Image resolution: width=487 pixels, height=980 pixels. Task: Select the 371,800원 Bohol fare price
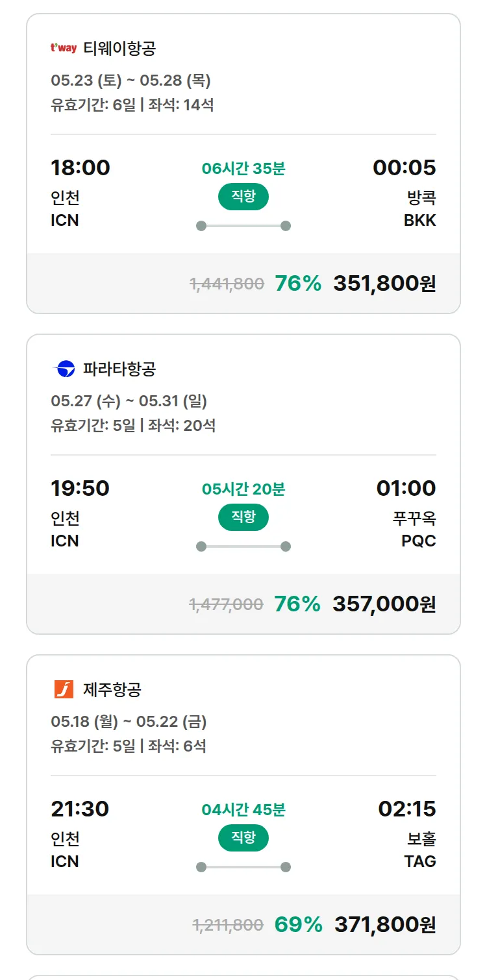tap(385, 925)
